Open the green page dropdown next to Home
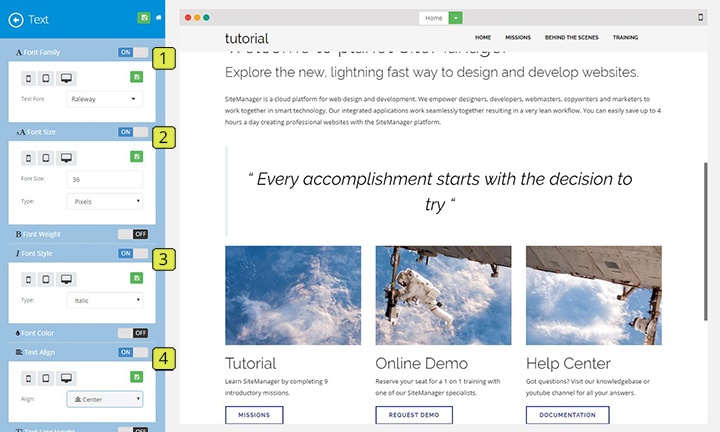This screenshot has height=432, width=720. click(x=456, y=18)
